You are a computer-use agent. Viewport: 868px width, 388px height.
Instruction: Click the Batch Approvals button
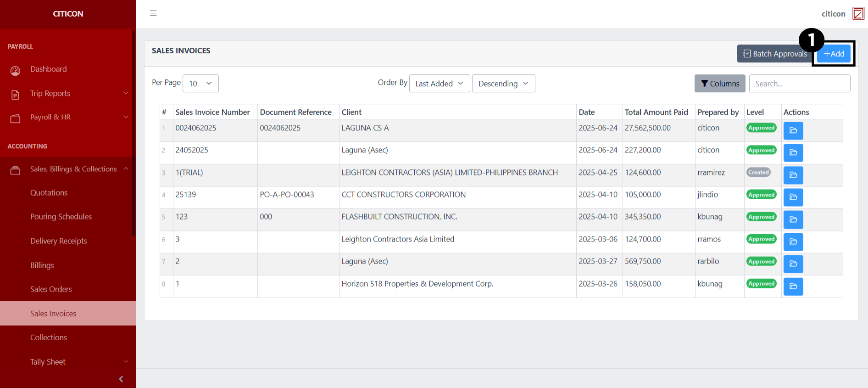point(775,54)
